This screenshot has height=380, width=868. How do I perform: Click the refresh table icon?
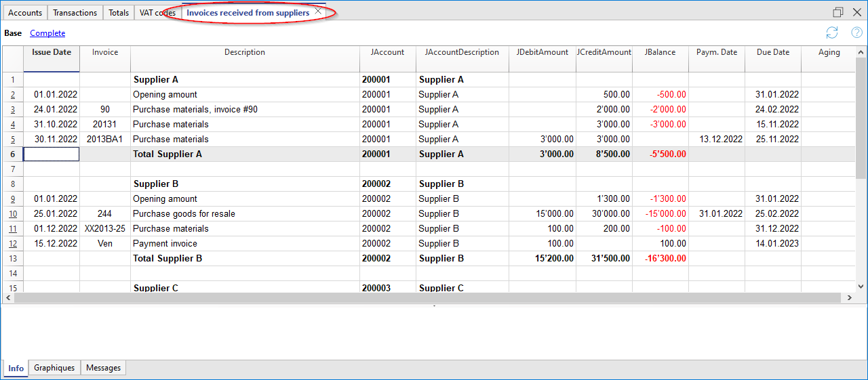pyautogui.click(x=832, y=33)
